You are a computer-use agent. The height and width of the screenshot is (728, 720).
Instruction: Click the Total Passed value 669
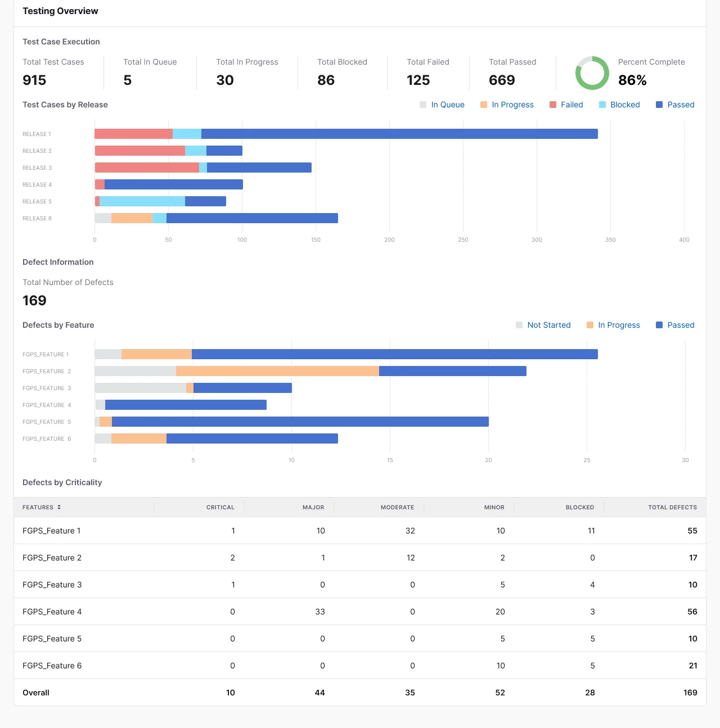(502, 80)
